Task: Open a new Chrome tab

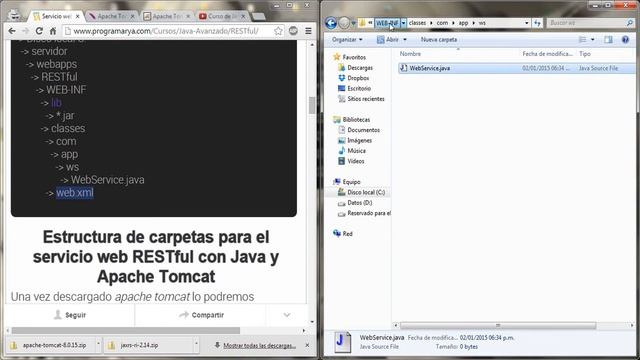Action: point(258,17)
